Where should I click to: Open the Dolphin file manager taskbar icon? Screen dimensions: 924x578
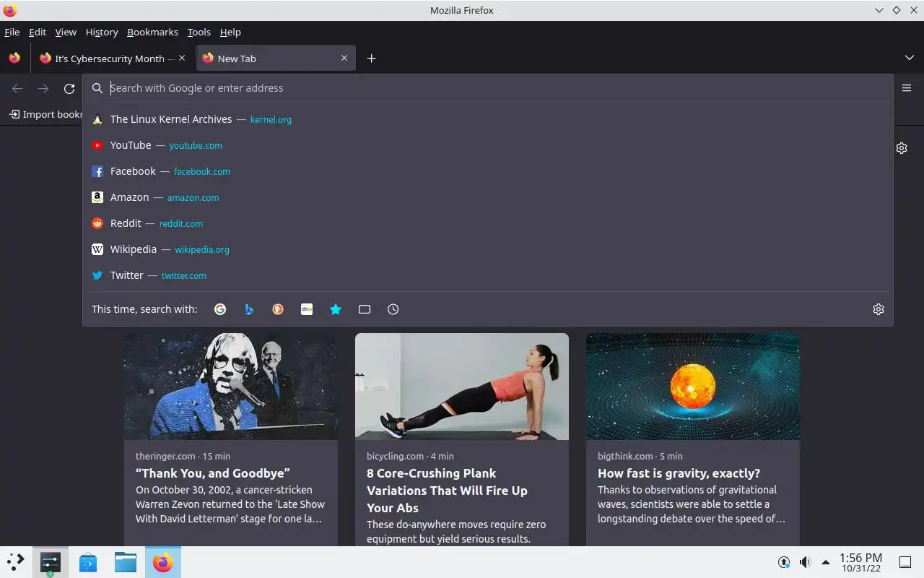coord(125,562)
